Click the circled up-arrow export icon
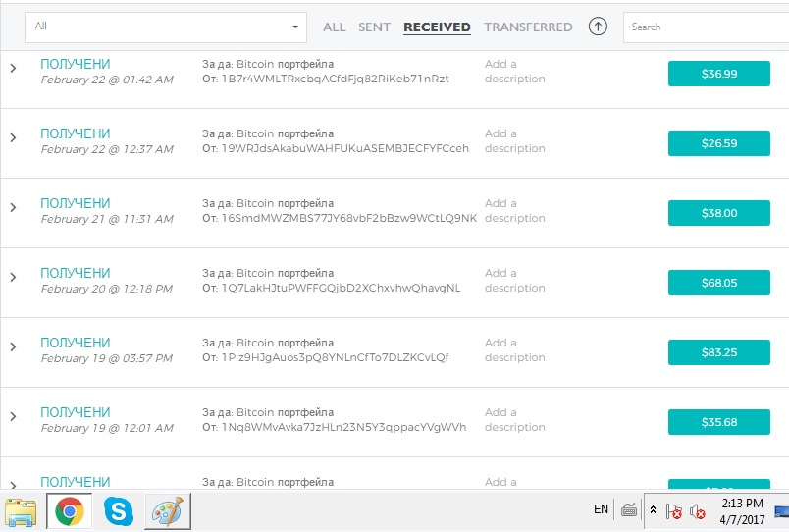The image size is (789, 532). 598,27
